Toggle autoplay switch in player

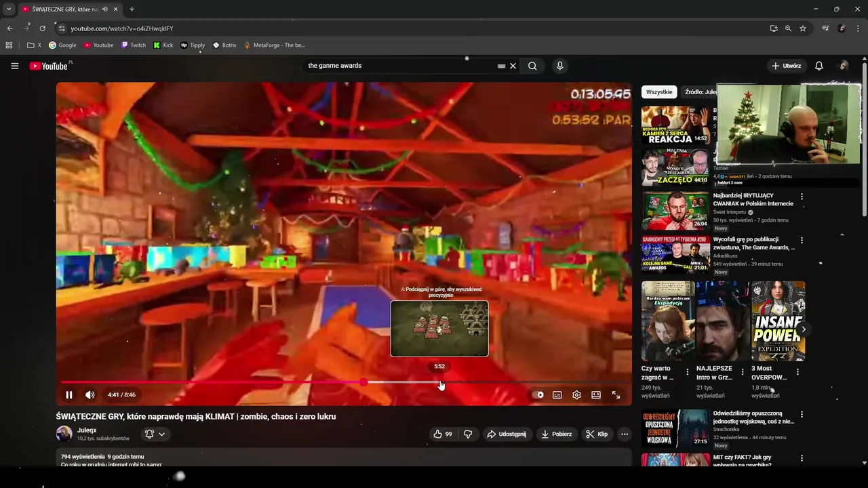(538, 394)
